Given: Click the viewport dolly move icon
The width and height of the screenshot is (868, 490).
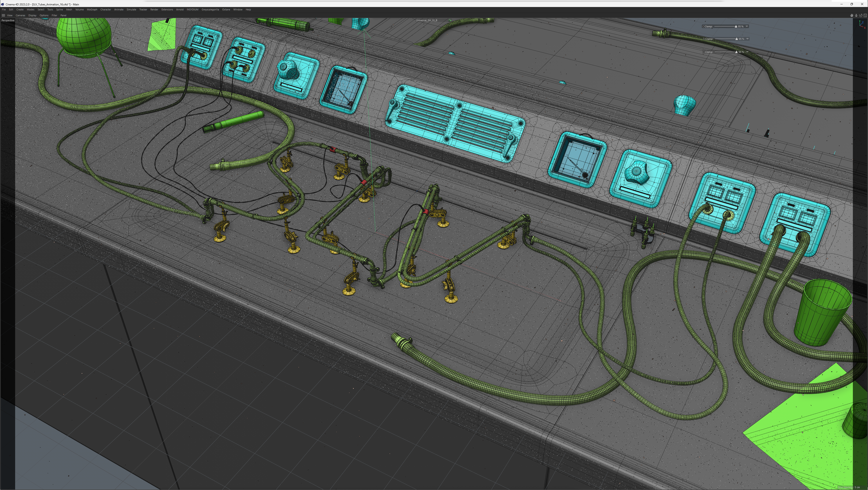Looking at the screenshot, I should point(856,16).
